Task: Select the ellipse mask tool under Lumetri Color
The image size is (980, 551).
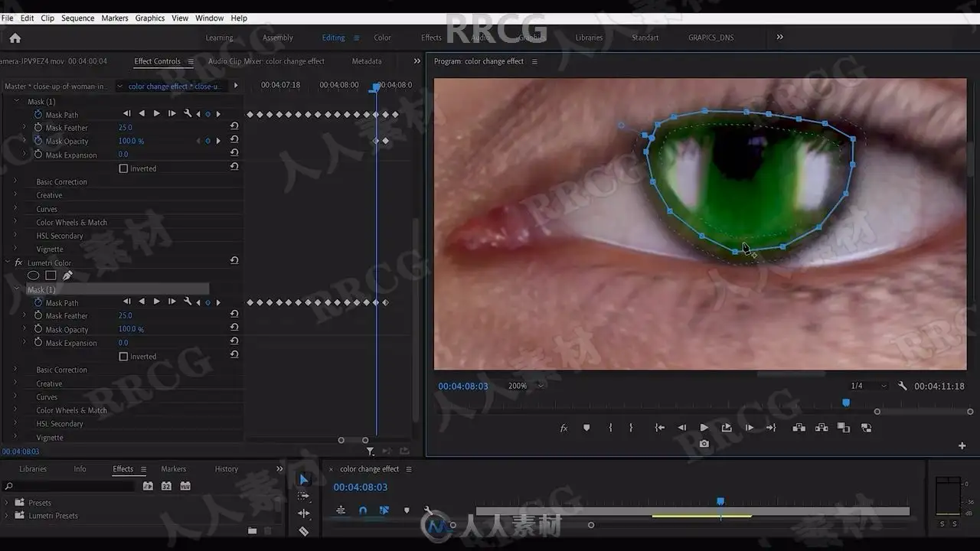Action: [34, 275]
